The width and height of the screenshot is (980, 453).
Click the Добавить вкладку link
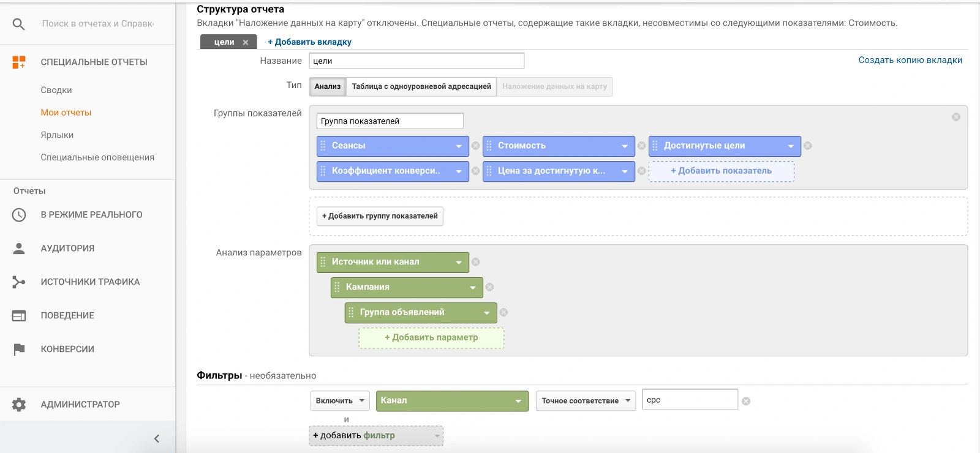tap(309, 42)
